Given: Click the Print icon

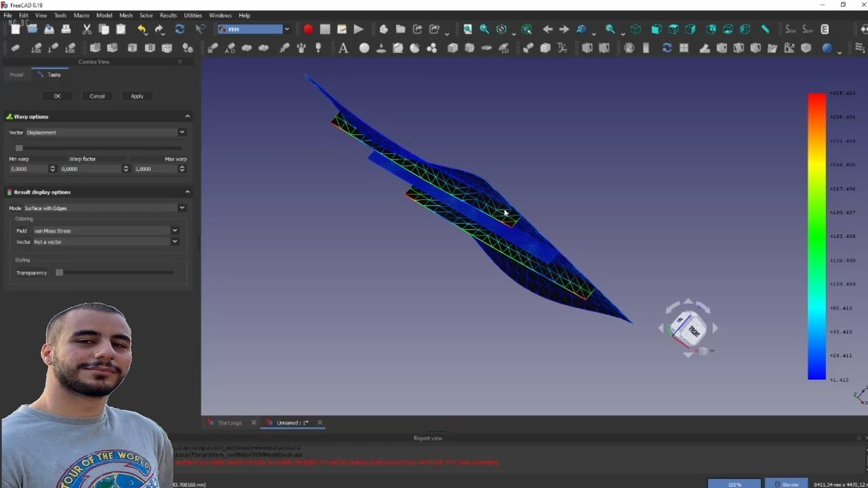Looking at the screenshot, I should (x=66, y=29).
